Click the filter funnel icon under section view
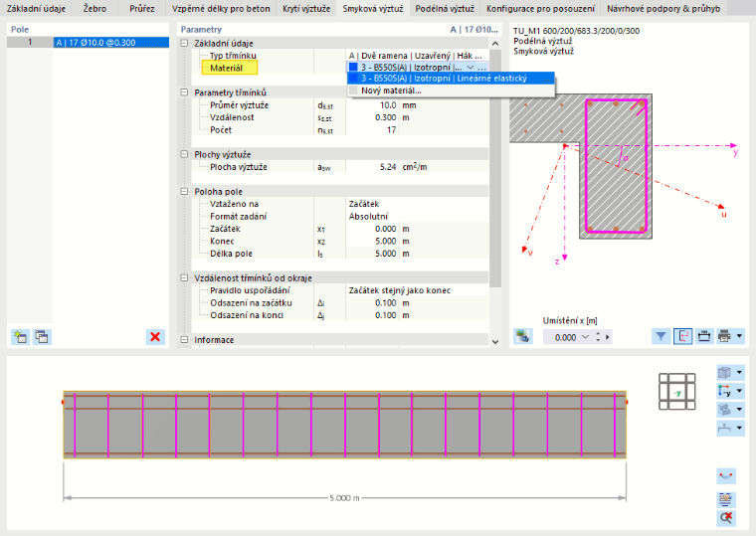Image resolution: width=756 pixels, height=536 pixels. pos(661,336)
